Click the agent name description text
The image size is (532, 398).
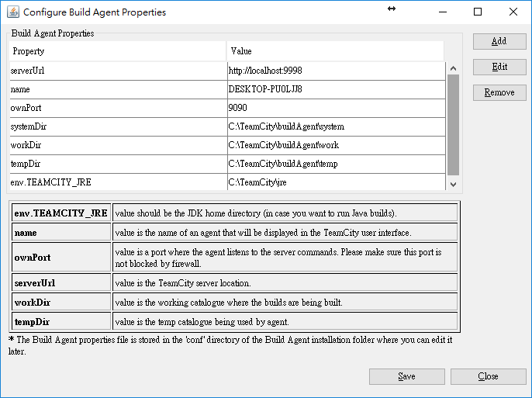coord(264,233)
